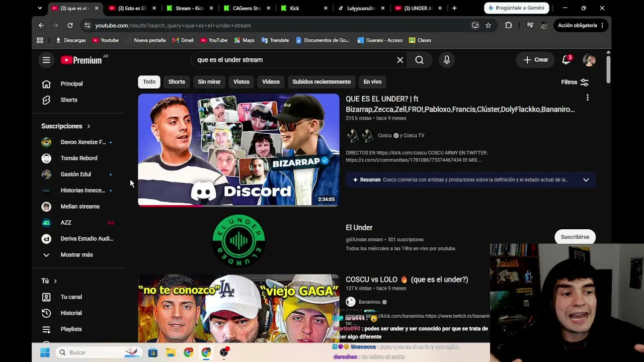Start voice search with the microphone
644x362 pixels.
447,60
